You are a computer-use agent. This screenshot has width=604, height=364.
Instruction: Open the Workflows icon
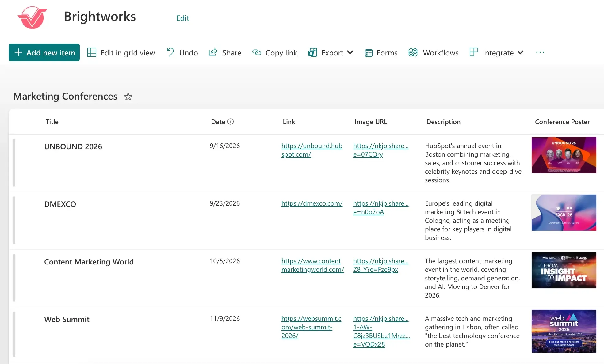pos(413,52)
